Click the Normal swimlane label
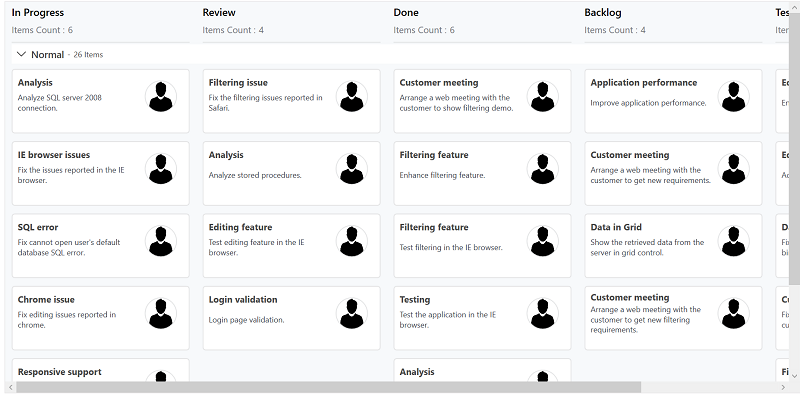This screenshot has width=800, height=406. (47, 55)
